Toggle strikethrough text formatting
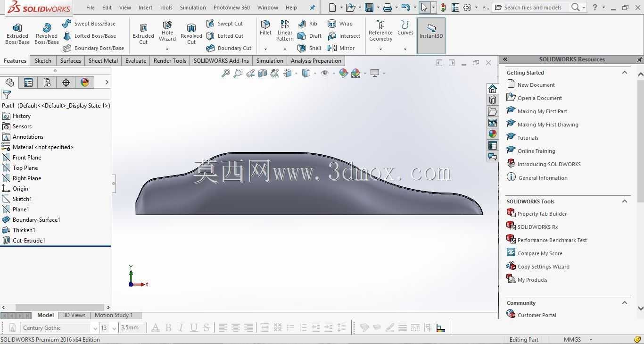 [206, 327]
